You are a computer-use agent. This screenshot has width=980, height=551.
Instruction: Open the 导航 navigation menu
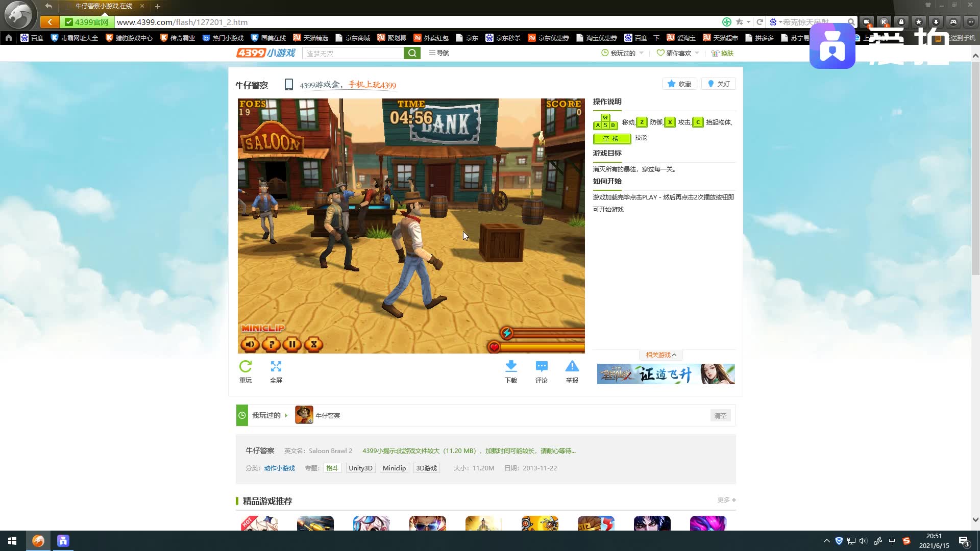click(x=439, y=53)
